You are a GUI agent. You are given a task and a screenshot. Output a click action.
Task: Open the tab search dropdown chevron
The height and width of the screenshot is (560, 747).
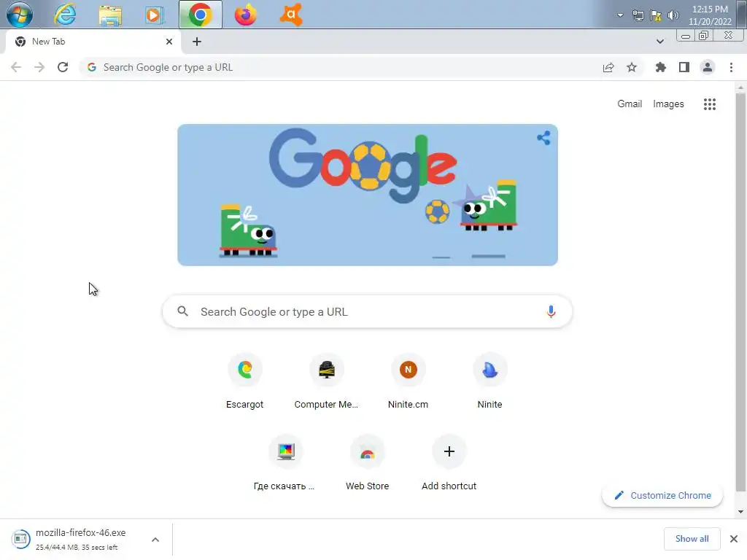pyautogui.click(x=659, y=42)
